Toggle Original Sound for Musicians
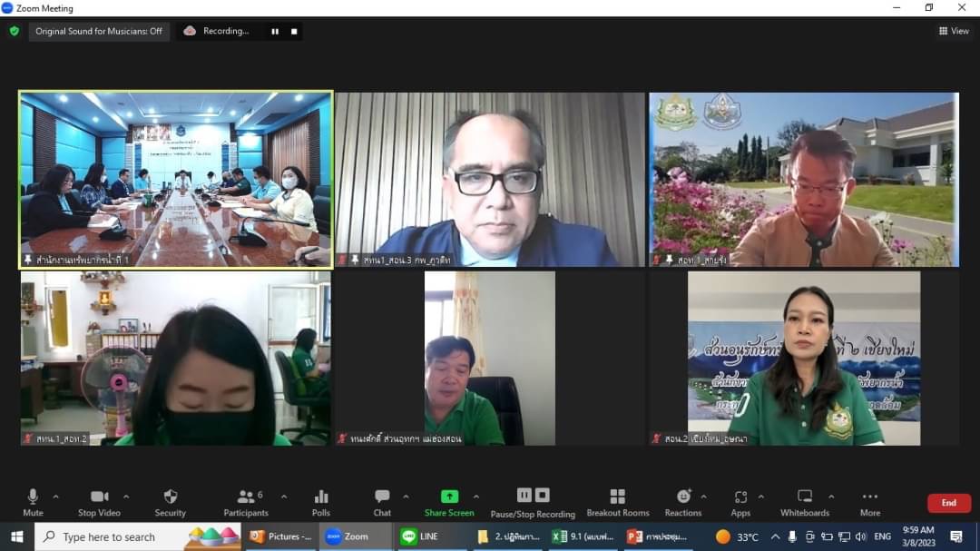Viewport: 980px width, 551px height. click(x=99, y=31)
